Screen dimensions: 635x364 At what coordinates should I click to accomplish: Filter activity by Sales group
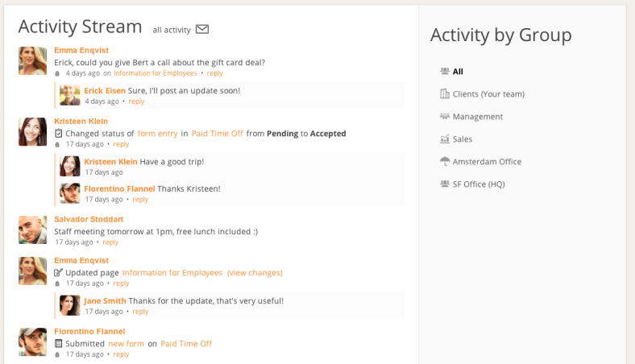click(x=462, y=139)
